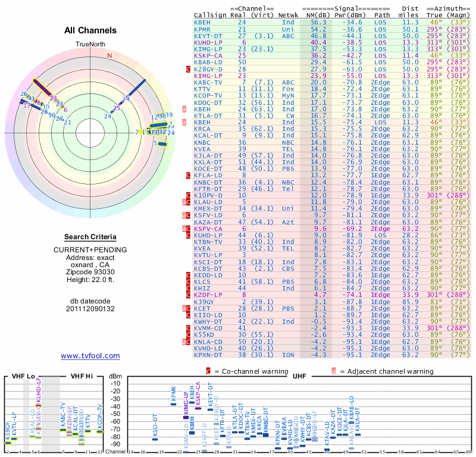The height and width of the screenshot is (457, 476).
Task: Click the co-channel warning icon beside KEDD-LD
Action: (x=188, y=275)
